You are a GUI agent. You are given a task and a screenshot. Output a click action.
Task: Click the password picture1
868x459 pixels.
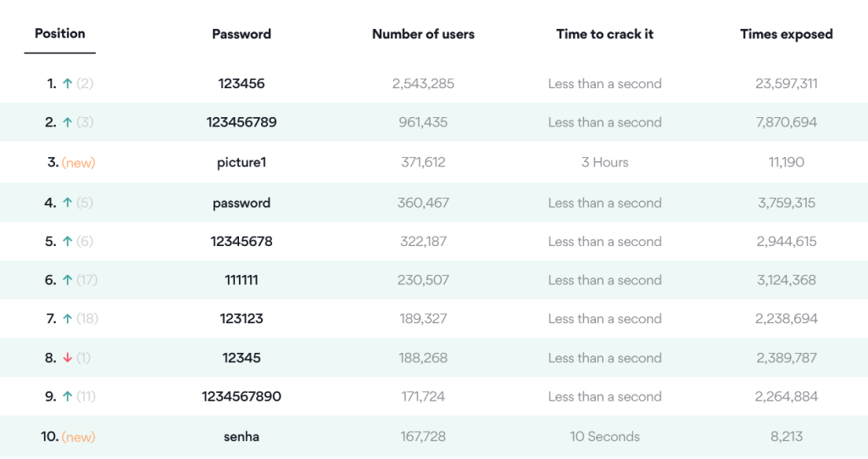click(242, 162)
